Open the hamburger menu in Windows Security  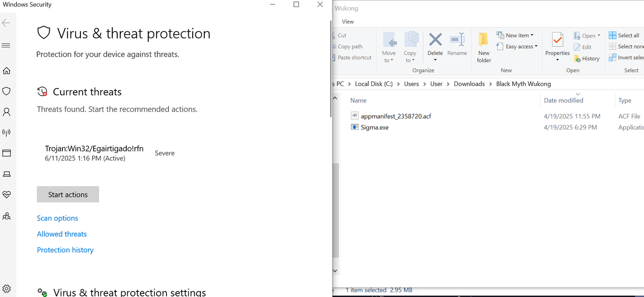click(x=6, y=45)
